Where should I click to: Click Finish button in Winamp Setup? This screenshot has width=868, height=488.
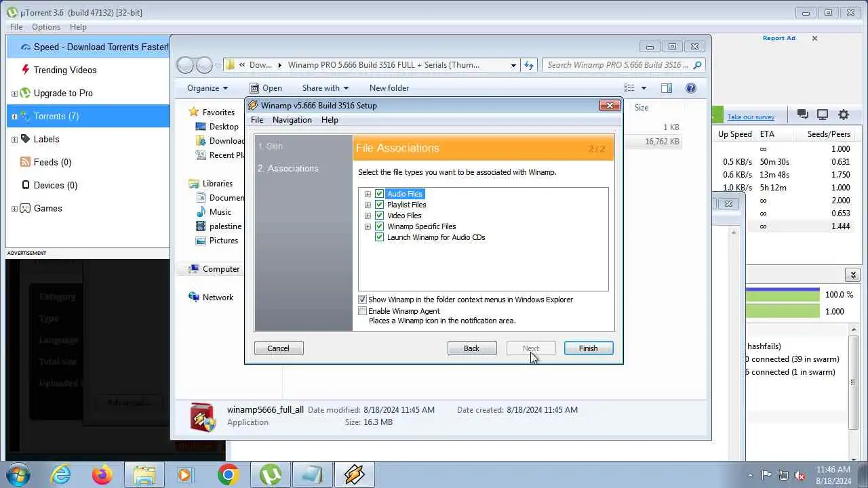(589, 348)
